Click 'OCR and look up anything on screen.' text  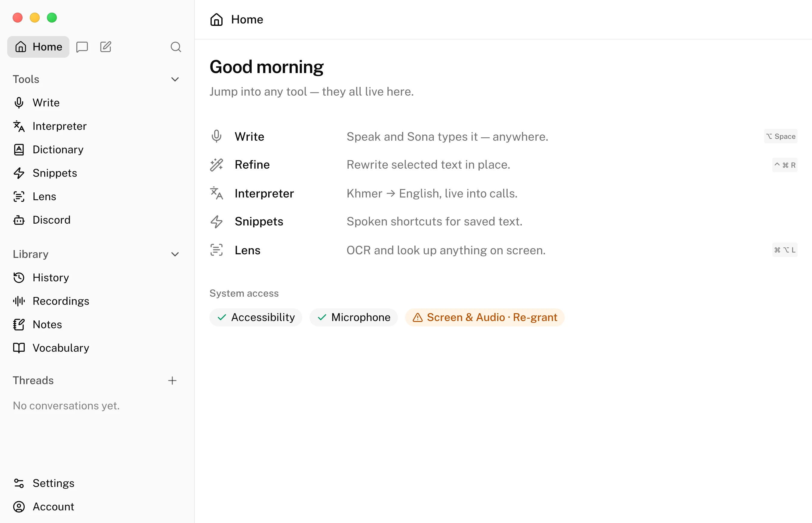(446, 250)
